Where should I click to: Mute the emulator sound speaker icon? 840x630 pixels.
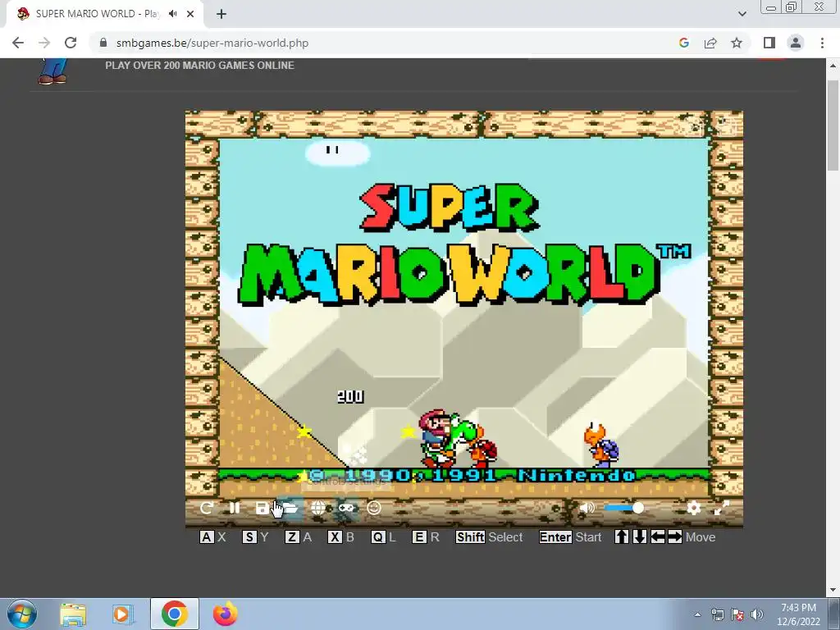point(587,508)
